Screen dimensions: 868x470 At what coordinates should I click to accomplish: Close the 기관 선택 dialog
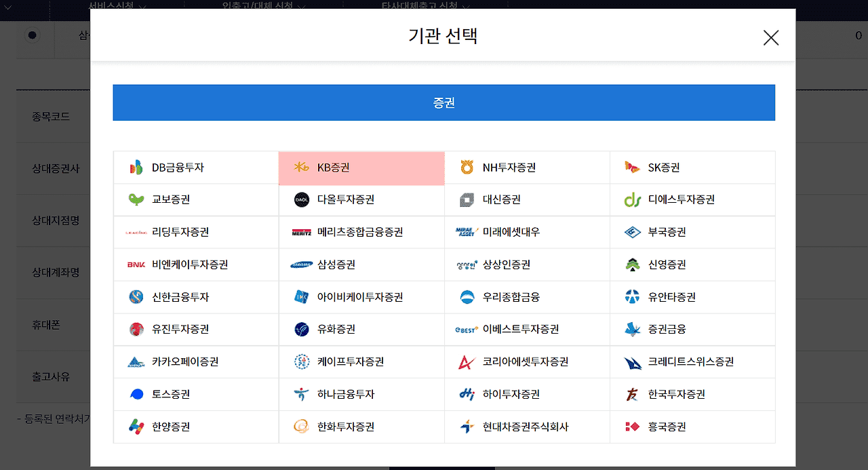click(x=771, y=38)
